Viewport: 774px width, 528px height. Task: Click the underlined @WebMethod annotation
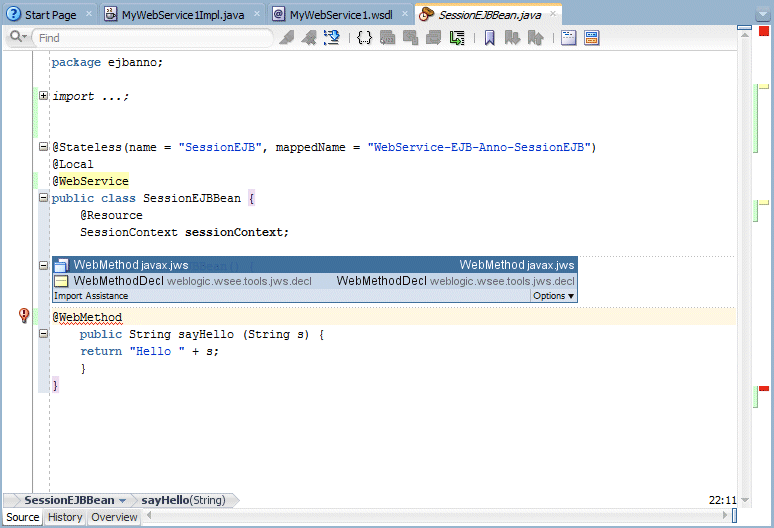pyautogui.click(x=87, y=317)
